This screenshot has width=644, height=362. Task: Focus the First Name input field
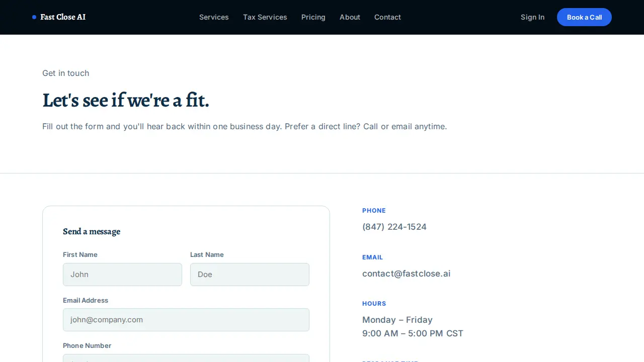click(x=122, y=275)
